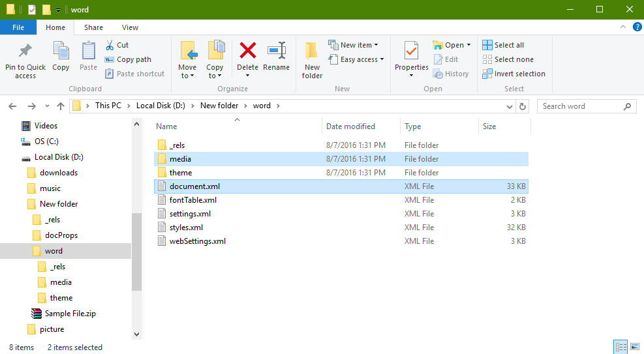Open the Move to menu

pos(187,60)
